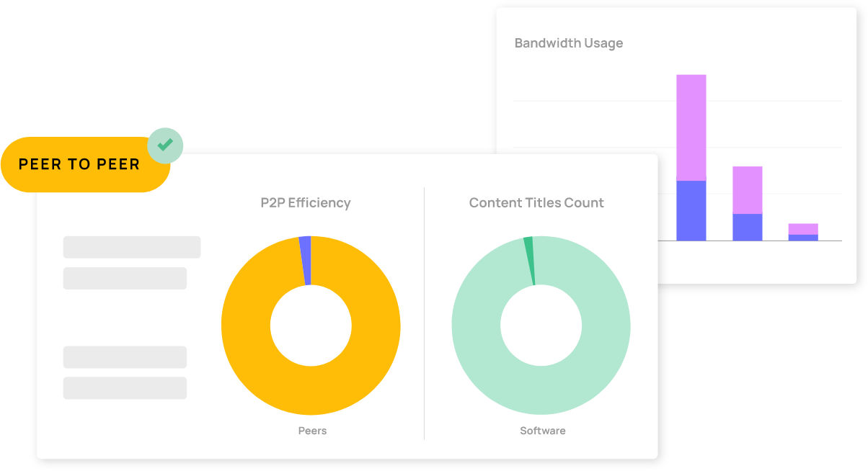Screen dimensions: 868x471
Task: Click the Peers label under yellow donut
Action: point(312,431)
